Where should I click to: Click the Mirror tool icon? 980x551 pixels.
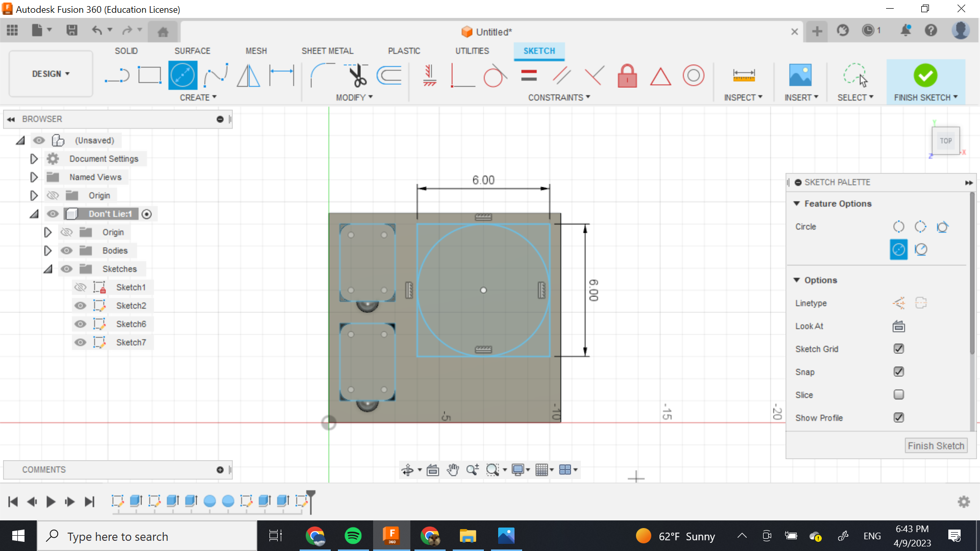point(249,76)
